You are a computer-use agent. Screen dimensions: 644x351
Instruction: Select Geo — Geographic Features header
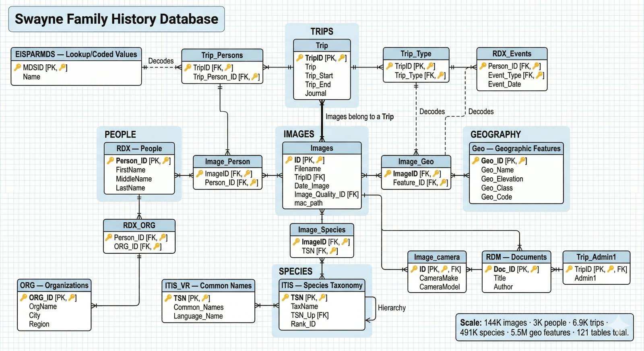point(516,148)
